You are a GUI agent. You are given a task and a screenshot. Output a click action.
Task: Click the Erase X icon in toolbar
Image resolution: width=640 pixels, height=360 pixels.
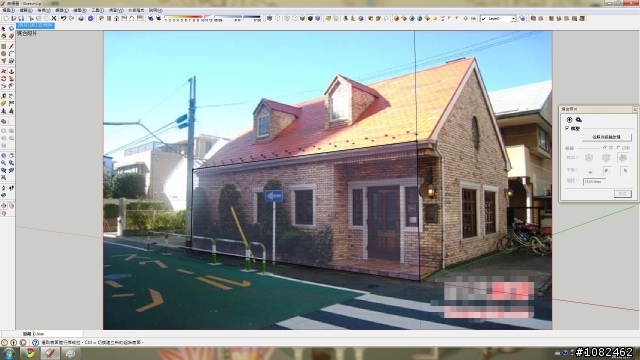coord(54,18)
